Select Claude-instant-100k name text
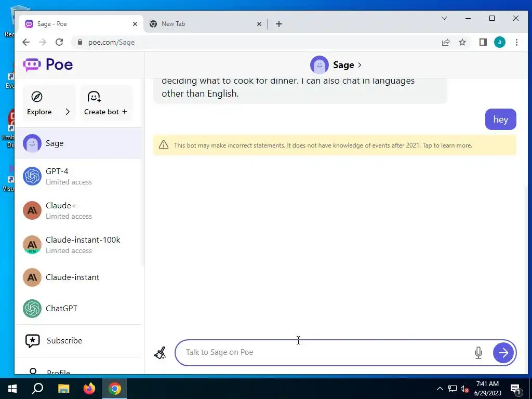Screen dimensions: 532x399 (83, 240)
